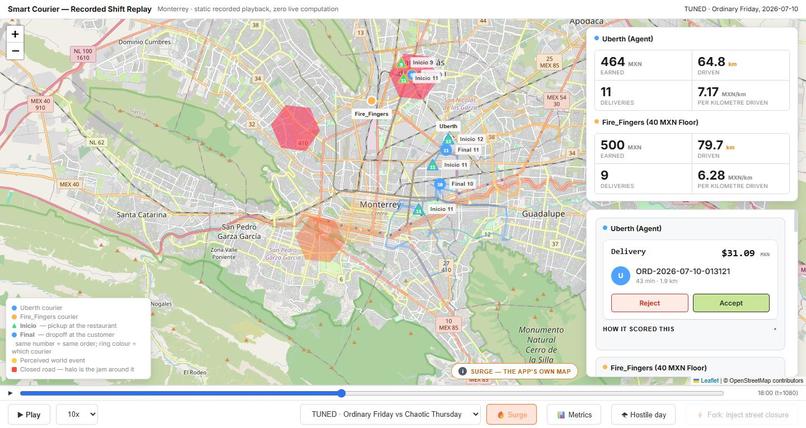Image resolution: width=806 pixels, height=428 pixels.
Task: Click the info icon in Surge map pill
Action: pyautogui.click(x=463, y=371)
